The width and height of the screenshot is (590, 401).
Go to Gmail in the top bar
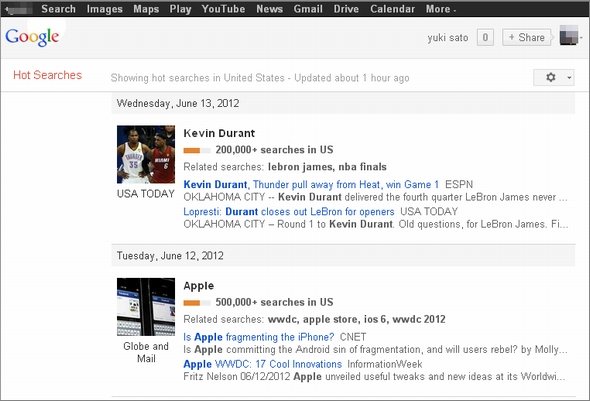(308, 9)
